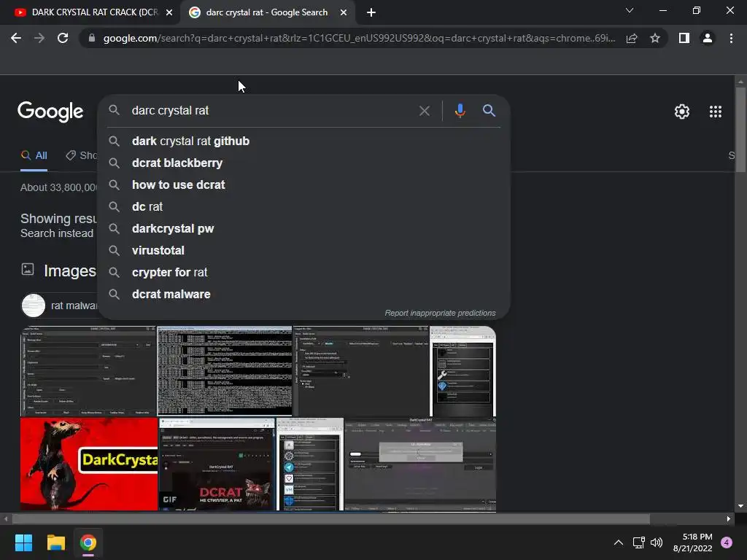Share this page using the share icon

pyautogui.click(x=632, y=38)
